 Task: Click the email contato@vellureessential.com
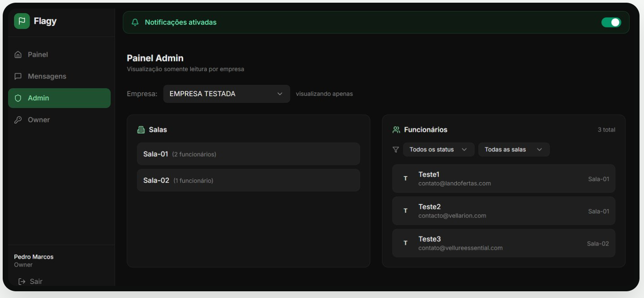[460, 248]
